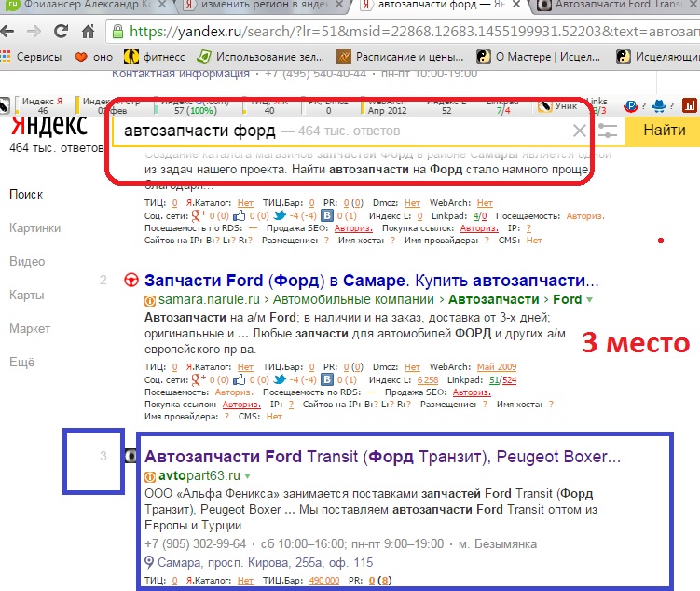Click RDS bar chart icon at far right
The image size is (700, 591).
(690, 105)
